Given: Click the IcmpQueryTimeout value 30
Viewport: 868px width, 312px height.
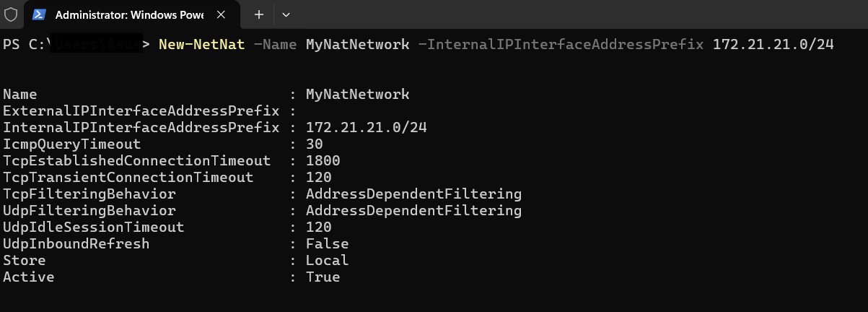Looking at the screenshot, I should click(314, 144).
